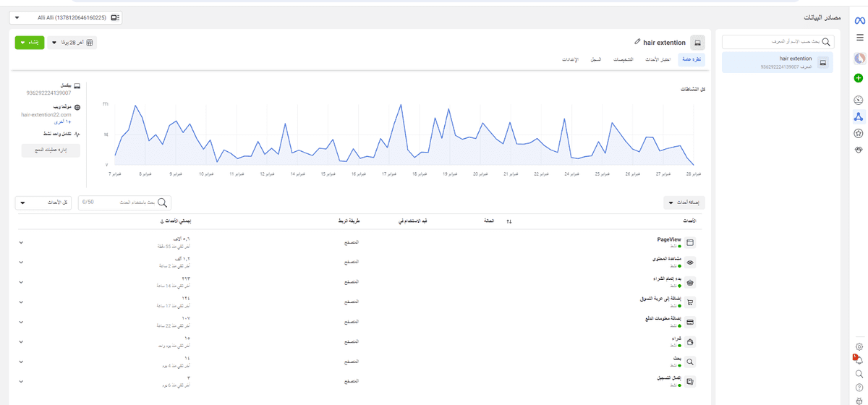Click the handshake partner integrations sidebar icon

coord(859,150)
